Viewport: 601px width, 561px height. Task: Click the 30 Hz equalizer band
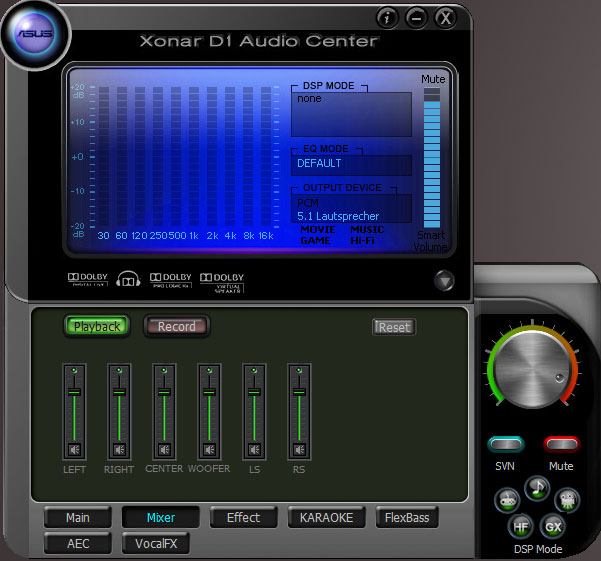tap(104, 156)
